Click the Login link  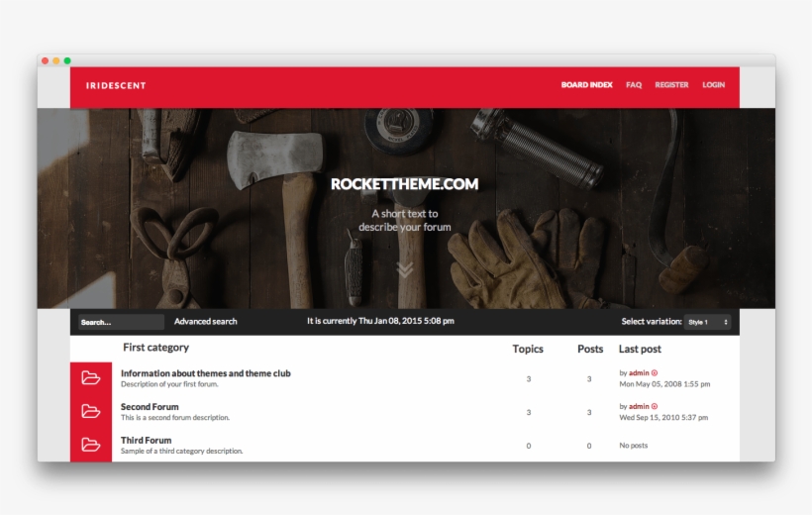pyautogui.click(x=713, y=85)
